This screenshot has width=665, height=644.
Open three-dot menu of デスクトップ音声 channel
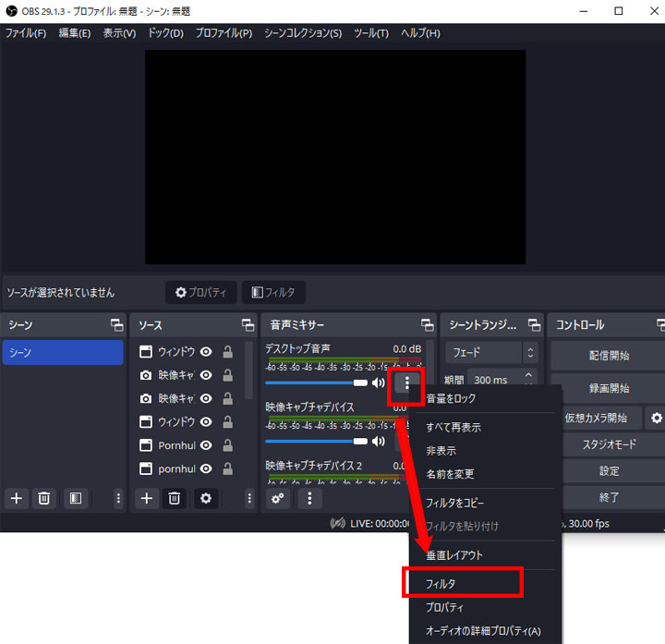406,383
